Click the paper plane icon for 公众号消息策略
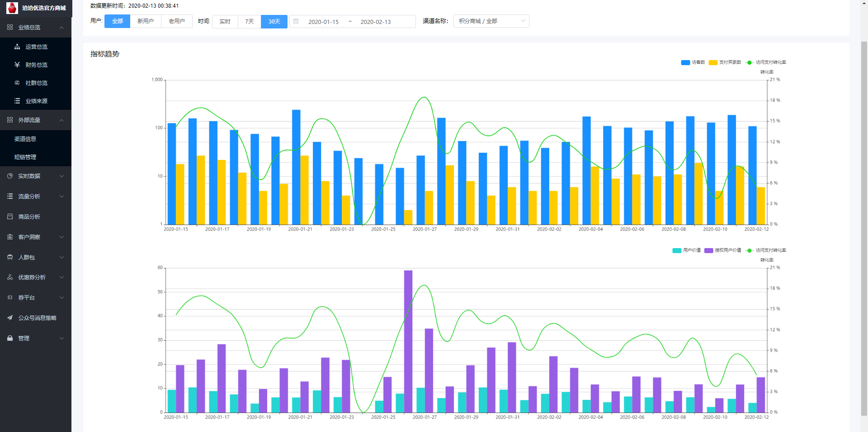The width and height of the screenshot is (868, 432). 10,318
